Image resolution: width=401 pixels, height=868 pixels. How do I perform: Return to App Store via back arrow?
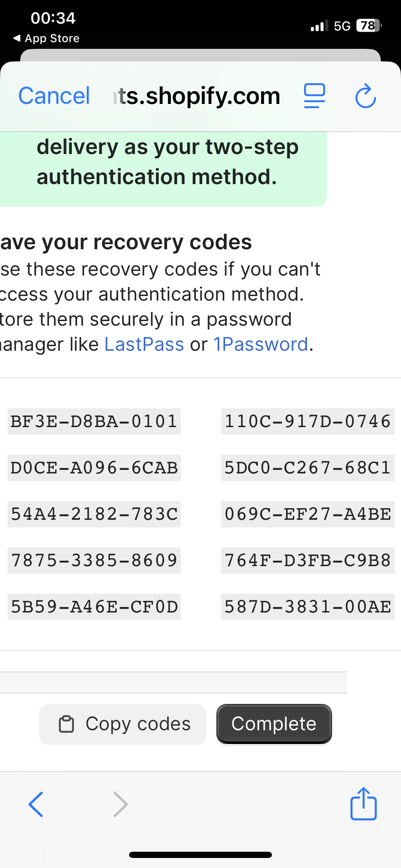(x=17, y=38)
